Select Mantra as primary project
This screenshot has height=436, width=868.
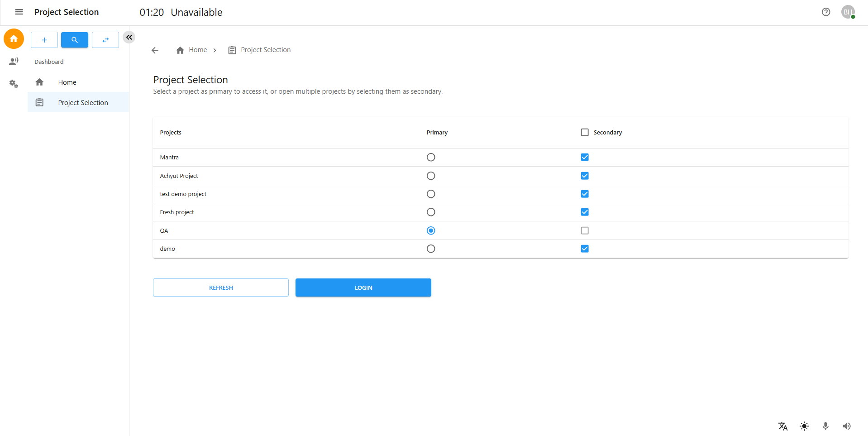pos(431,157)
